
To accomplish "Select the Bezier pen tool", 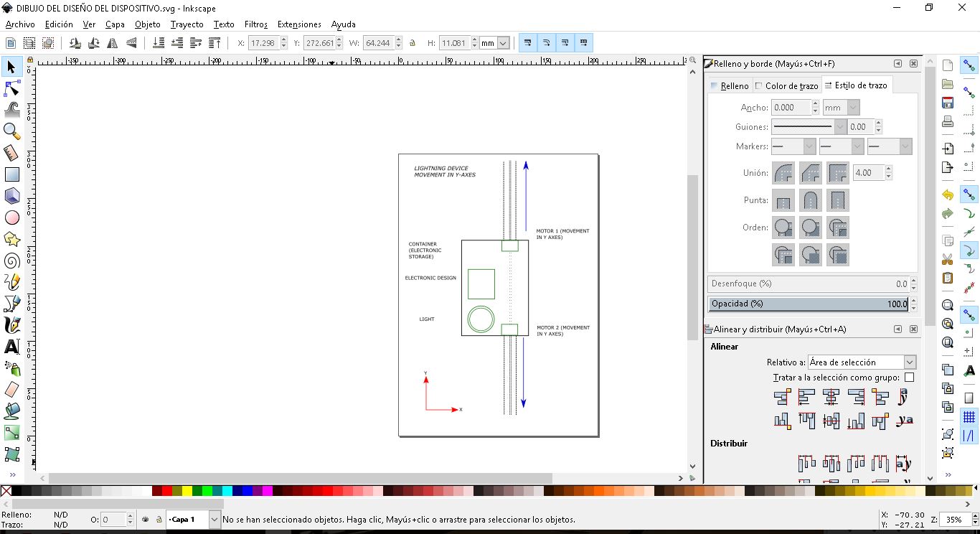I will [11, 304].
